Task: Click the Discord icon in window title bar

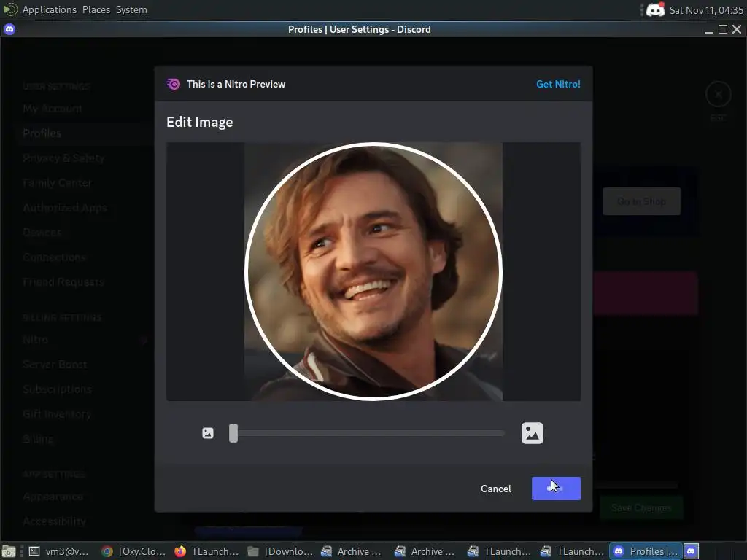Action: (9, 29)
